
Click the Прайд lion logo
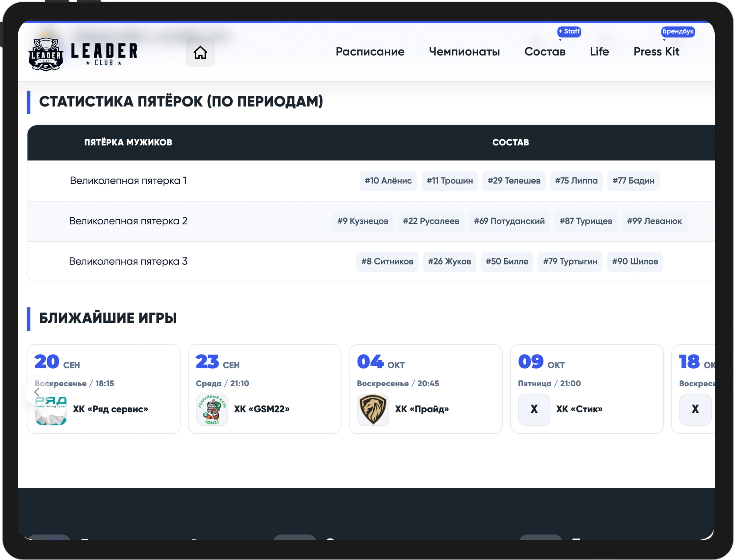click(373, 410)
